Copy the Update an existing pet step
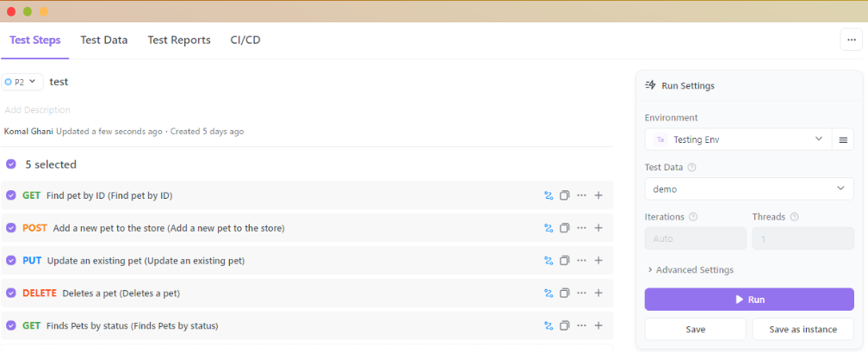Image resolution: width=868 pixels, height=352 pixels. click(x=565, y=261)
